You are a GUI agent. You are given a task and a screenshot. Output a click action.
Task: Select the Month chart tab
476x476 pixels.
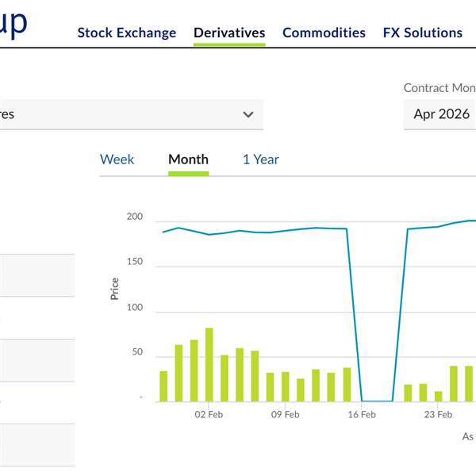[188, 159]
